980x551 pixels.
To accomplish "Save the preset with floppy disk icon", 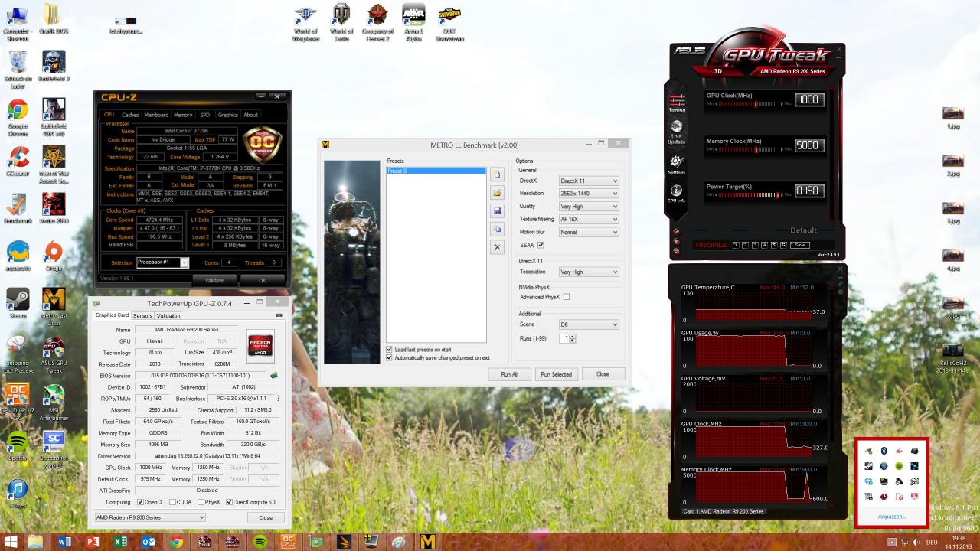I will tap(497, 211).
